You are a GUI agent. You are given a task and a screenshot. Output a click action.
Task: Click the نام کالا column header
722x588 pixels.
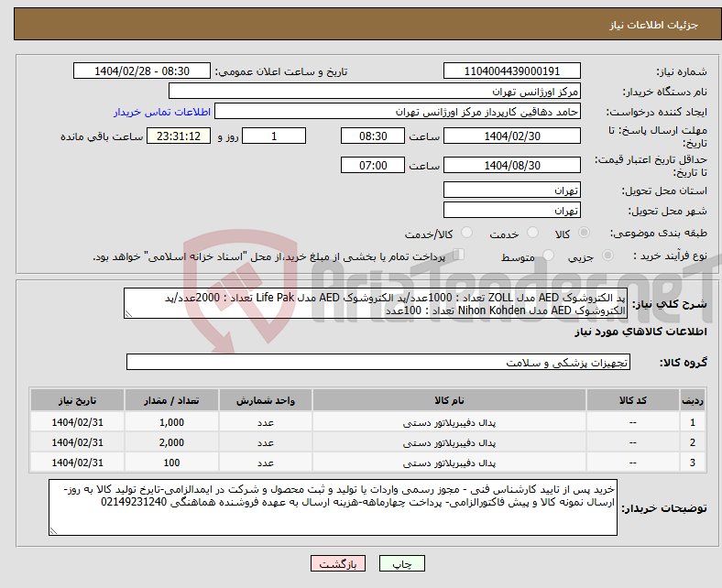pos(449,400)
